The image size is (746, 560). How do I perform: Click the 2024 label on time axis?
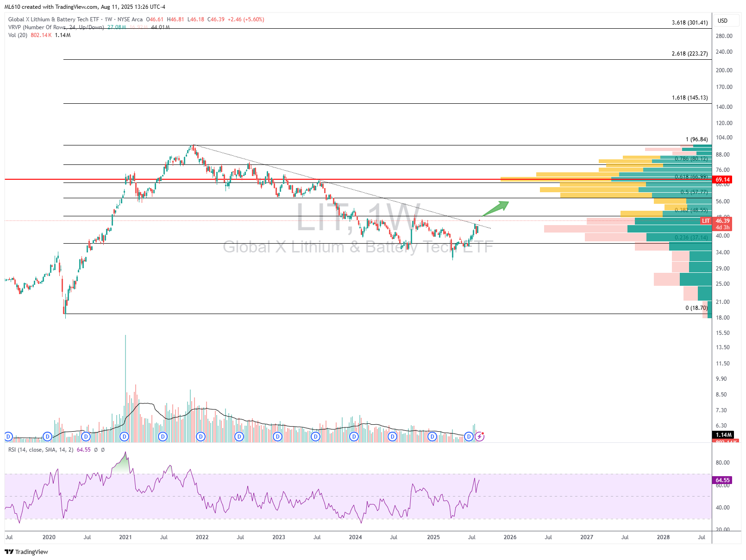point(355,537)
